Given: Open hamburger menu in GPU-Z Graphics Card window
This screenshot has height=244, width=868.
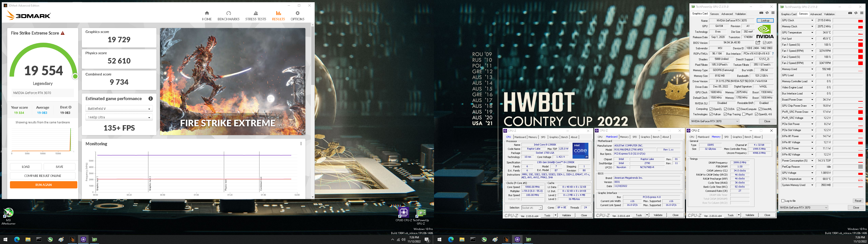Looking at the screenshot, I should click(773, 13).
